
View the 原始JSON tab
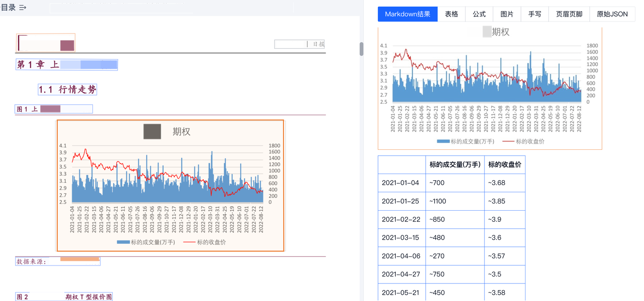click(612, 14)
